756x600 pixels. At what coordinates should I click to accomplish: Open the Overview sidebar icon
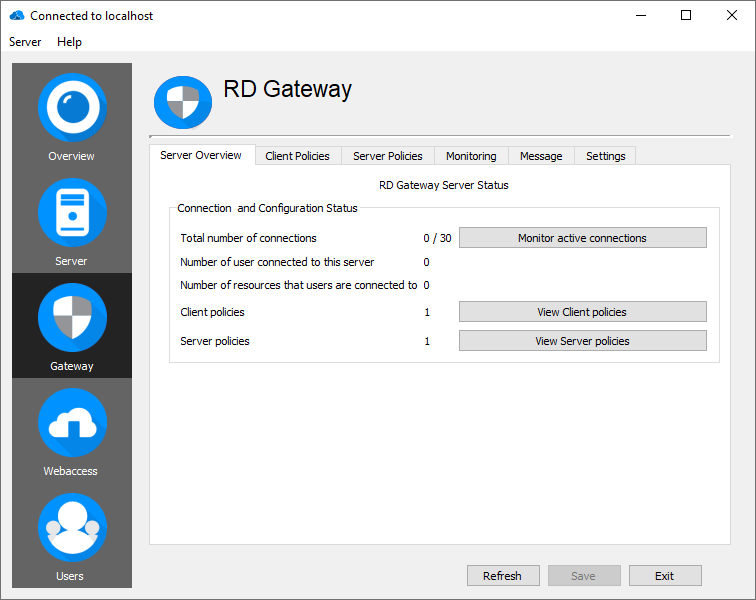(x=72, y=107)
